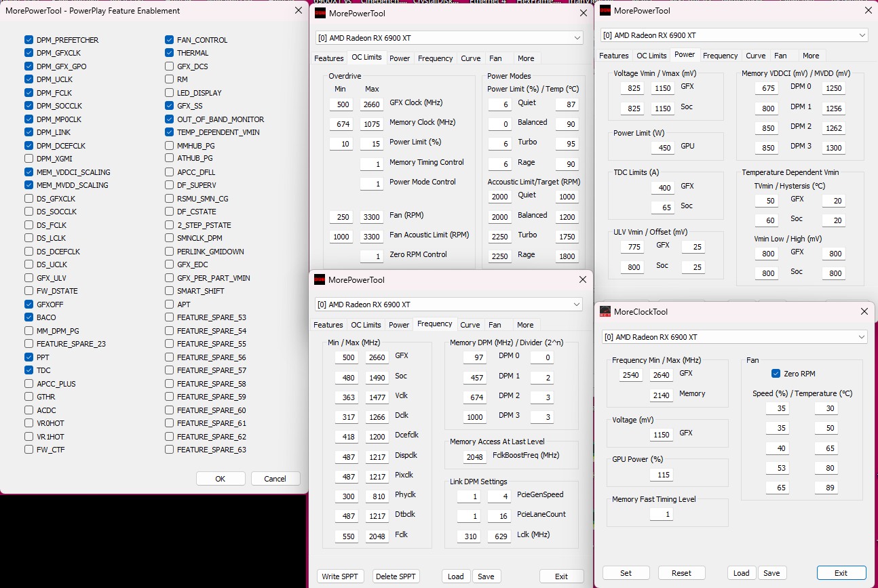Click the Exit button in MoreClockTool
This screenshot has width=878, height=588.
(841, 573)
